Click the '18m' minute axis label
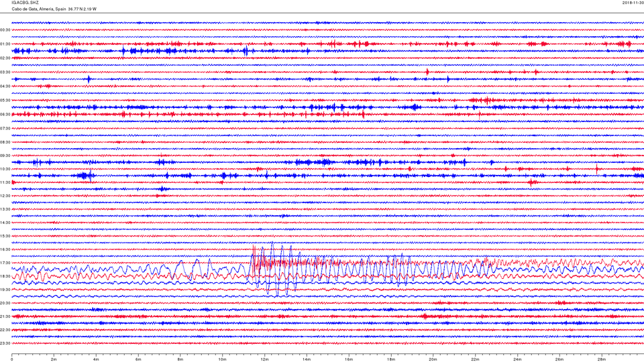The height and width of the screenshot is (362, 644). tap(391, 359)
